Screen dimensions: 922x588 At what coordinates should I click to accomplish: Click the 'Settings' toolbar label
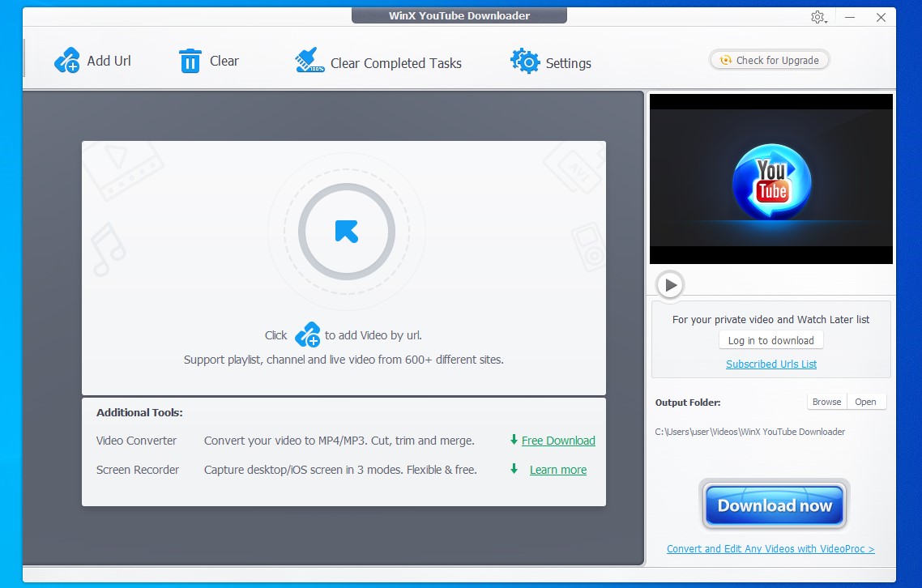(568, 63)
